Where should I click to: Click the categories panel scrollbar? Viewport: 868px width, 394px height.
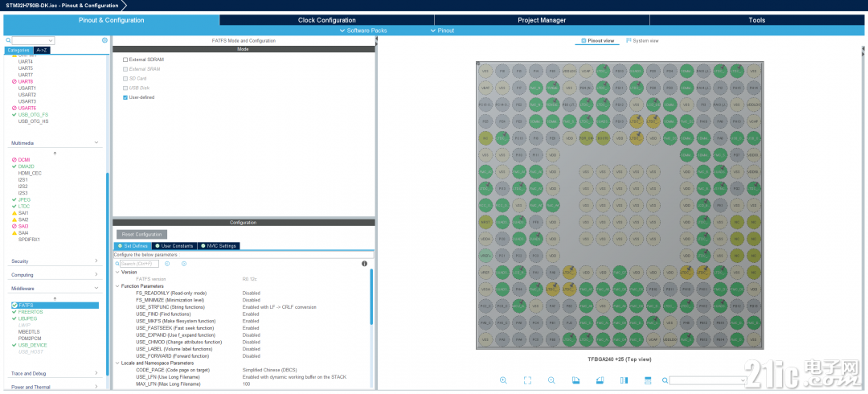108,274
